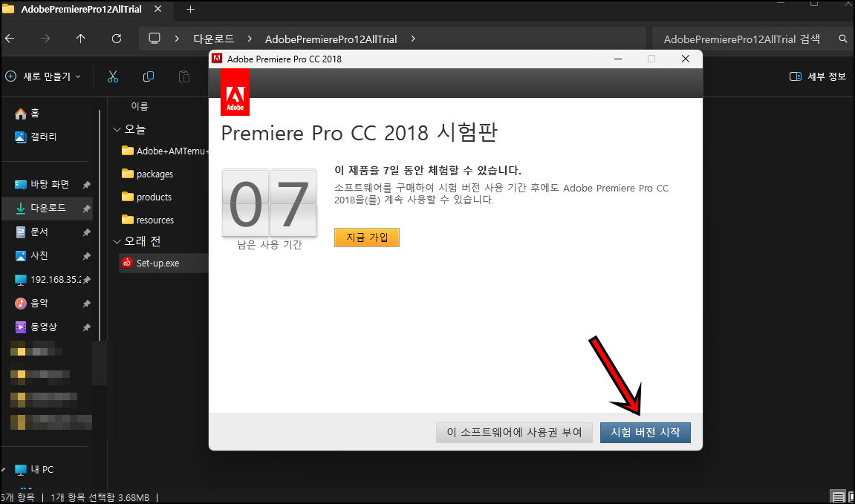Select the packages folder
The height and width of the screenshot is (504, 855).
(x=147, y=174)
